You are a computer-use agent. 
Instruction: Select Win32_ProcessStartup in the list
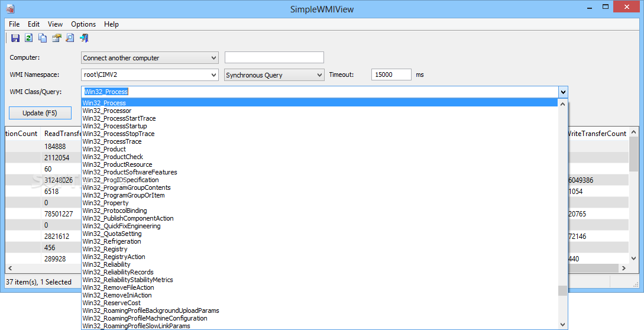(319, 126)
